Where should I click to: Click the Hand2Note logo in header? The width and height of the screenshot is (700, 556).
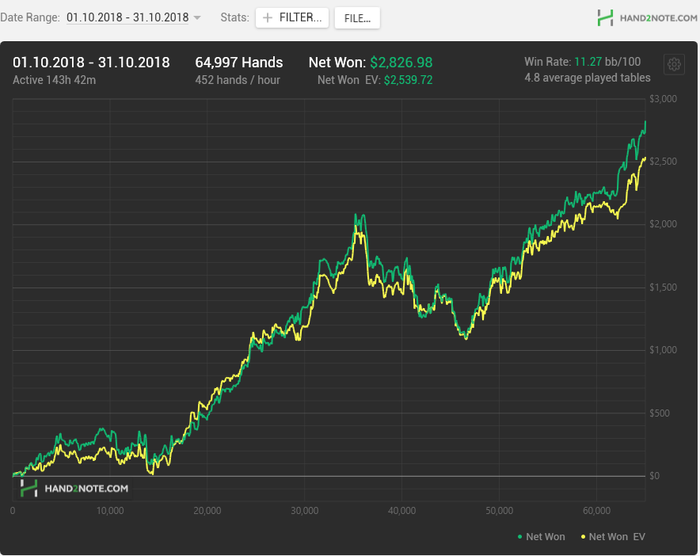coord(647,18)
